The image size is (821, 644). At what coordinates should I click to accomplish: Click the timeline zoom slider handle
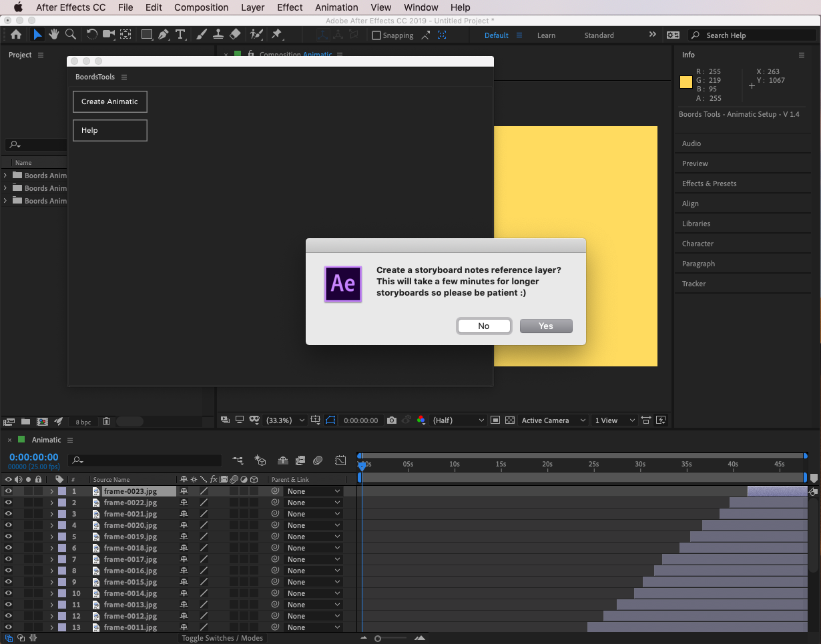coord(378,639)
